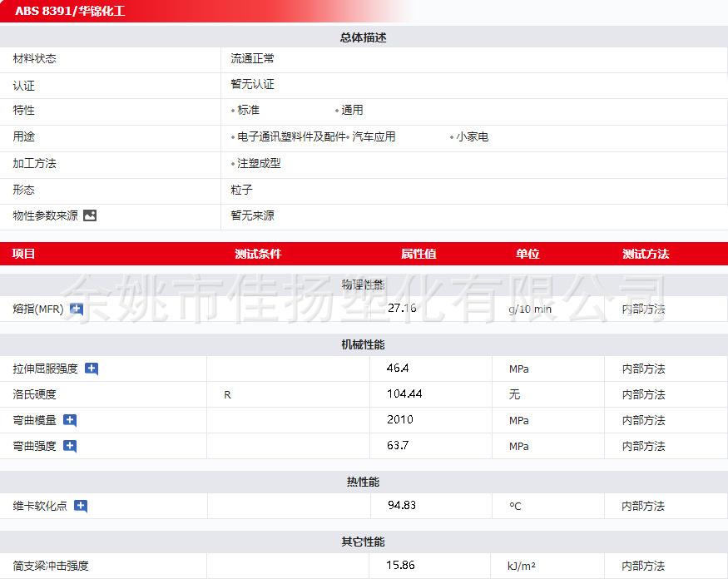Select the tensile value 46.4
This screenshot has height=579, width=728.
pos(398,369)
